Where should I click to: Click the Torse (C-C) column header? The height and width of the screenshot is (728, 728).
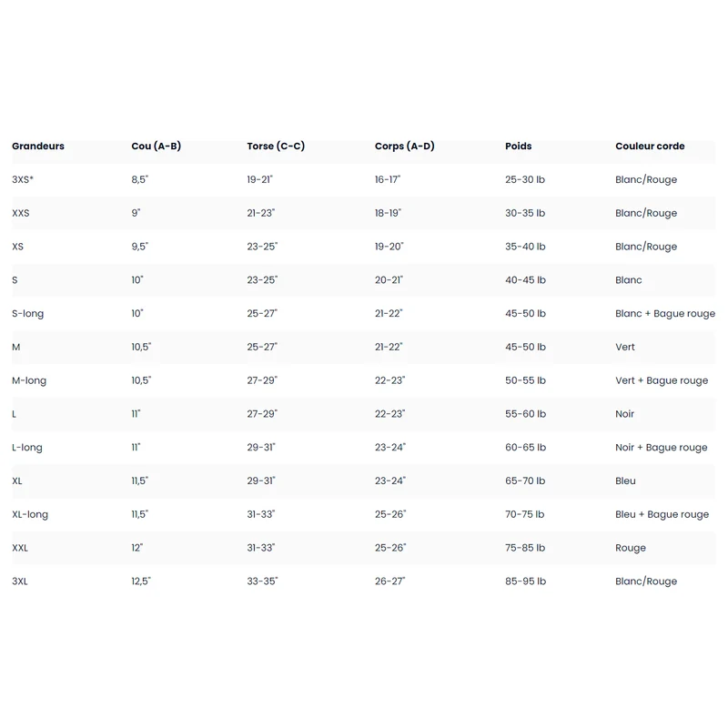pos(276,146)
